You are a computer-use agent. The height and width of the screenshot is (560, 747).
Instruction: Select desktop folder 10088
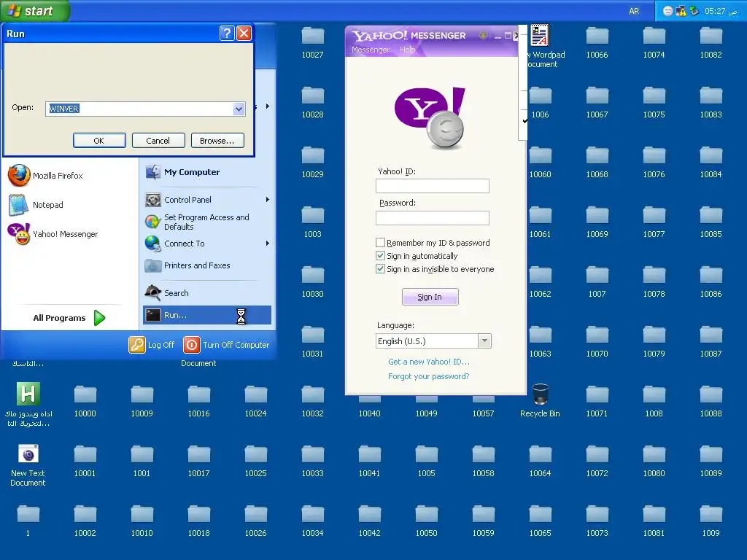711,402
